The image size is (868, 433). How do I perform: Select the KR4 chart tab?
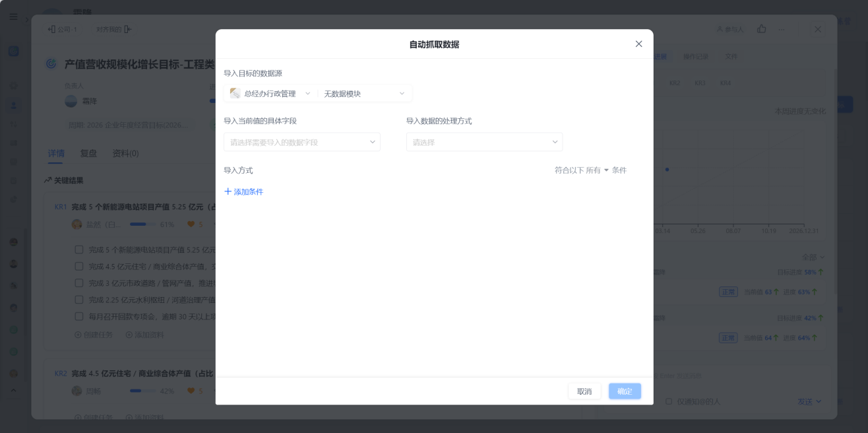tap(725, 83)
